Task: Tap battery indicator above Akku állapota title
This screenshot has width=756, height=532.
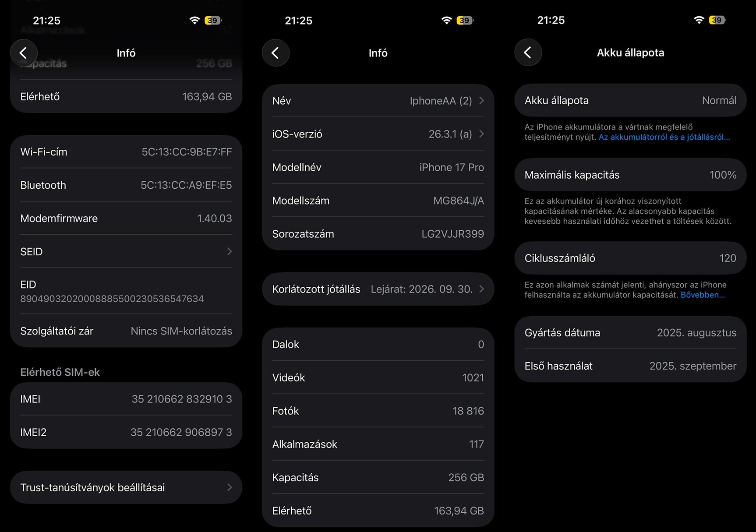Action: click(x=717, y=20)
